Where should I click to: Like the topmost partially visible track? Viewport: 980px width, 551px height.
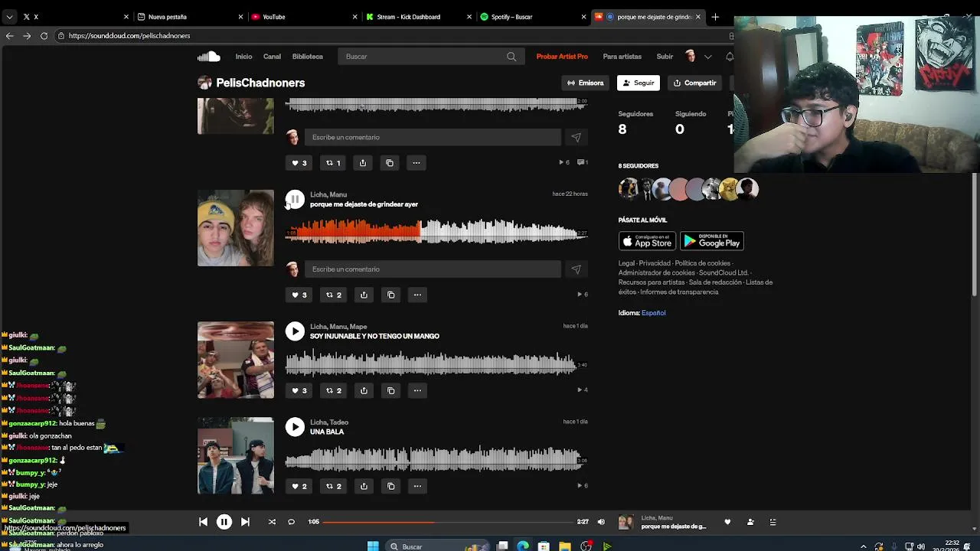point(299,162)
